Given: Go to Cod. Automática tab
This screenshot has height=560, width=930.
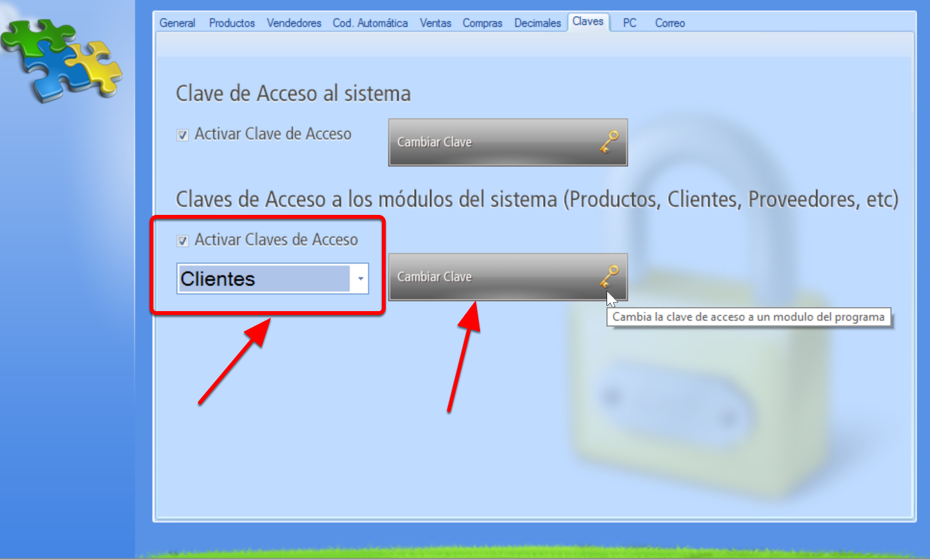Looking at the screenshot, I should click(x=370, y=23).
